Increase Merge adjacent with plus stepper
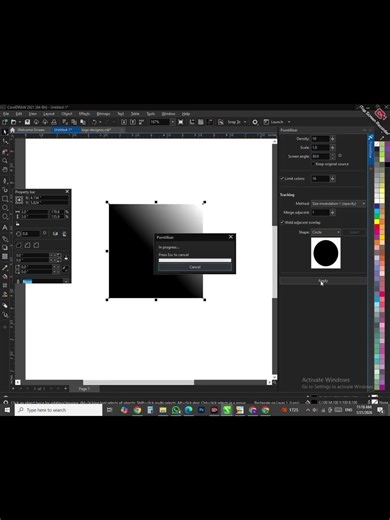The width and height of the screenshot is (390, 520). 333,212
